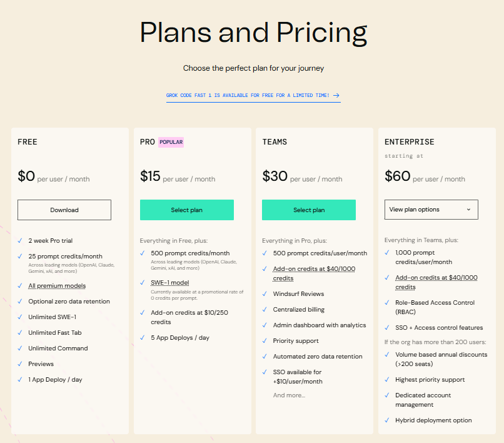Expand the View plan options dropdown
This screenshot has height=443, width=504.
pyautogui.click(x=431, y=210)
